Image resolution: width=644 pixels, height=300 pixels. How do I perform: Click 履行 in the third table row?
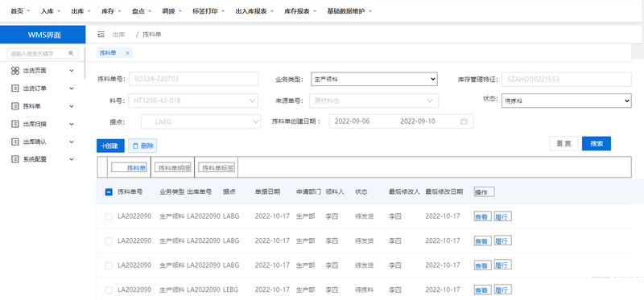pyautogui.click(x=502, y=265)
